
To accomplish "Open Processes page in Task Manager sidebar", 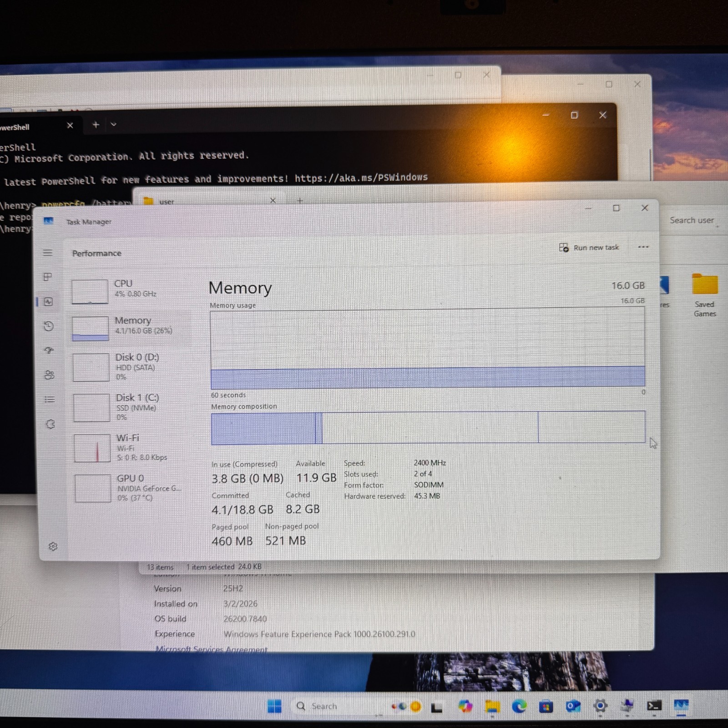I will click(x=48, y=277).
